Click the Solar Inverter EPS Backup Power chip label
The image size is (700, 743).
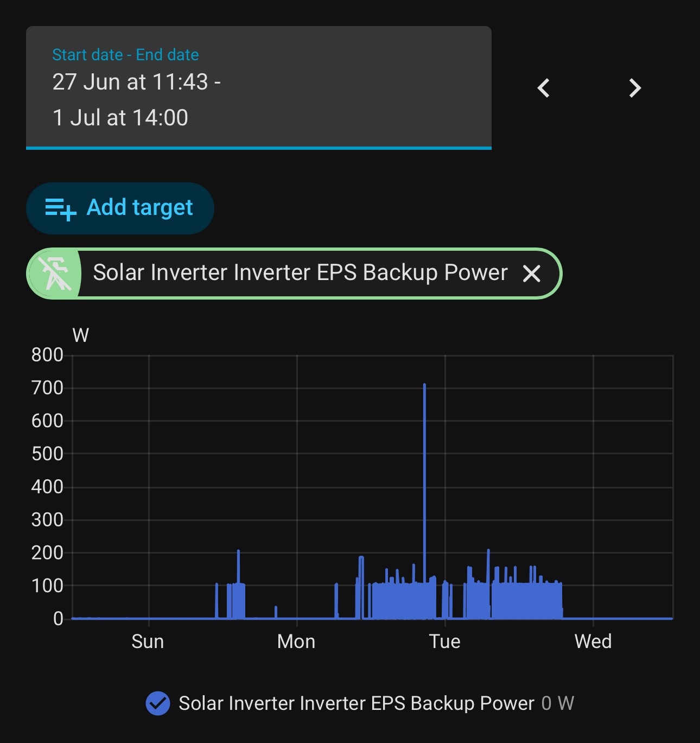pyautogui.click(x=300, y=272)
